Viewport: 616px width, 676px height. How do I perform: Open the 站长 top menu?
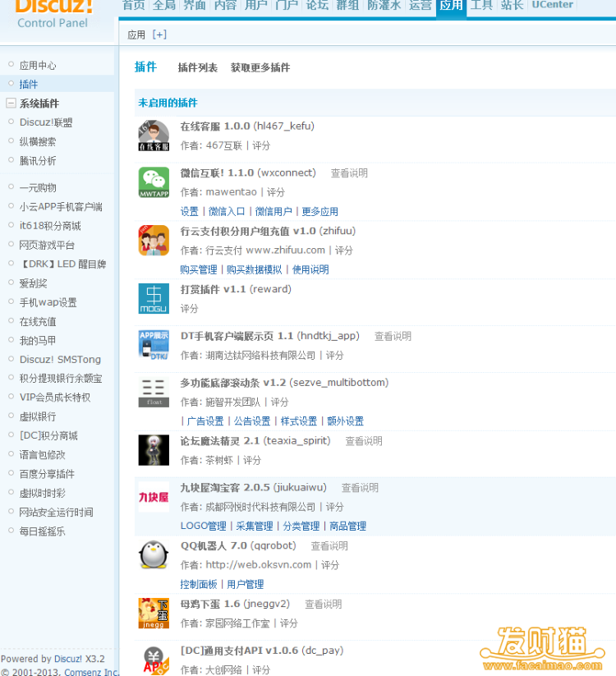(x=512, y=5)
